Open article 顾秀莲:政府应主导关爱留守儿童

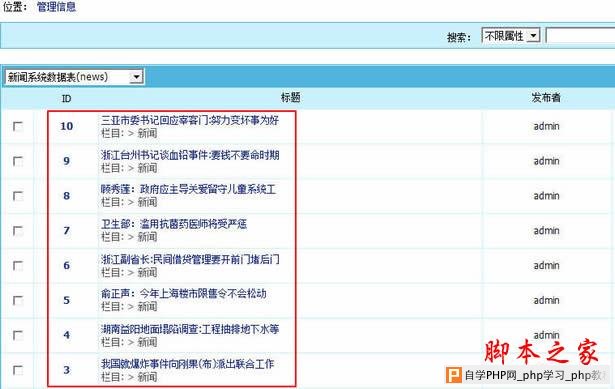click(x=188, y=189)
